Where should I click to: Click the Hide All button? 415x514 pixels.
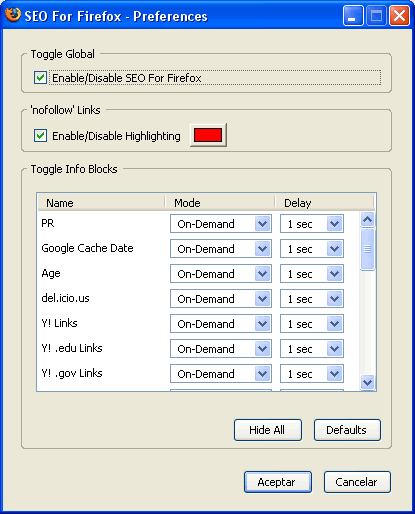point(268,430)
